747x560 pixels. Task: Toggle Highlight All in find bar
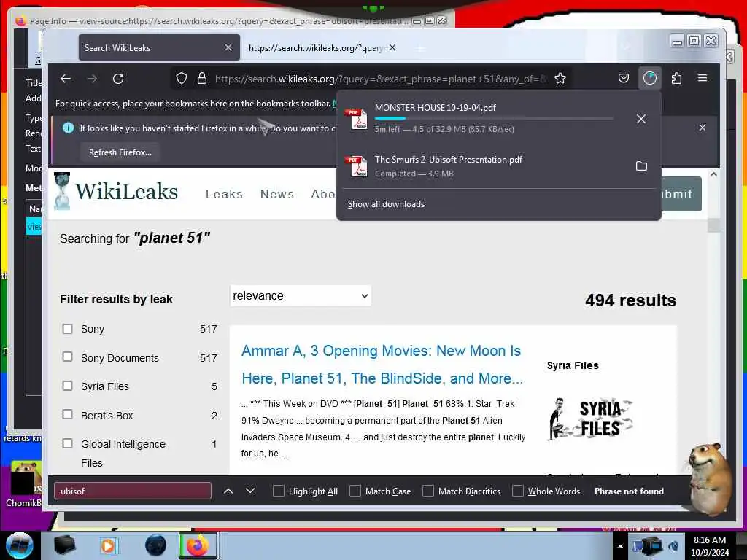click(x=278, y=491)
